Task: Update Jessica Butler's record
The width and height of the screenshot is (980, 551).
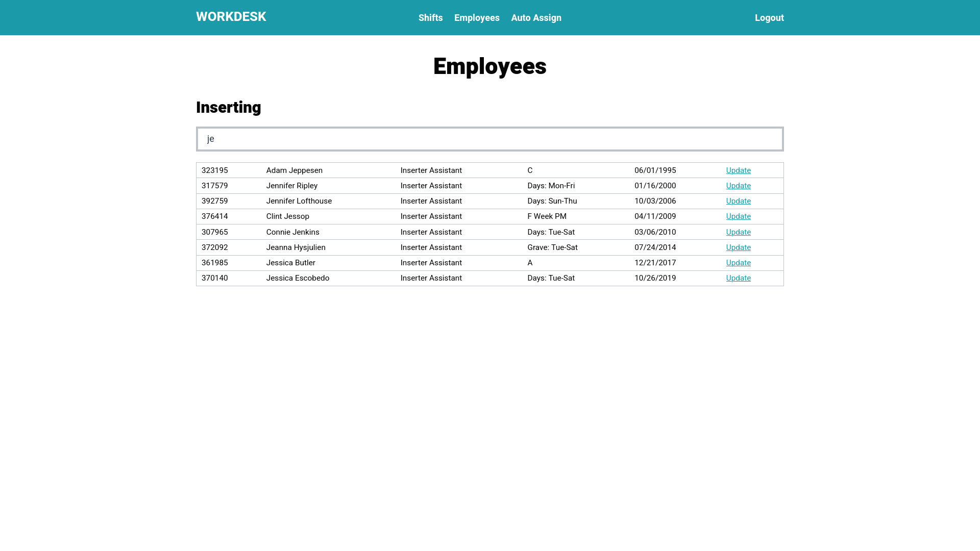Action: (738, 263)
